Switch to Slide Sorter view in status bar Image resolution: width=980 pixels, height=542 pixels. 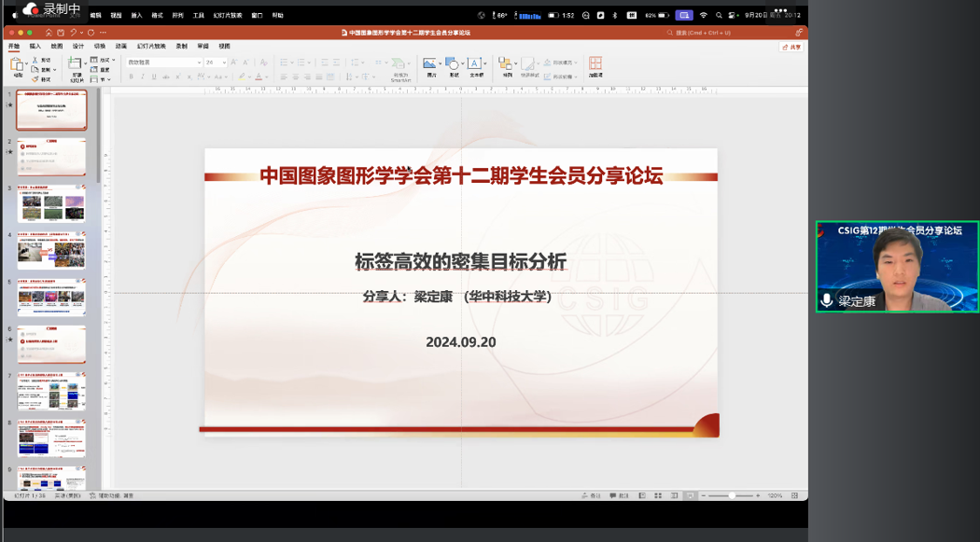click(x=658, y=495)
